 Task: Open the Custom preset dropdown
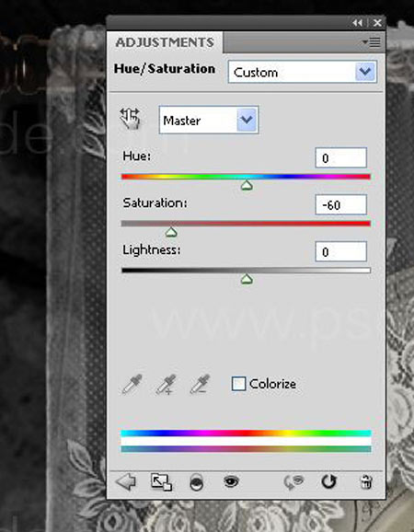point(303,72)
